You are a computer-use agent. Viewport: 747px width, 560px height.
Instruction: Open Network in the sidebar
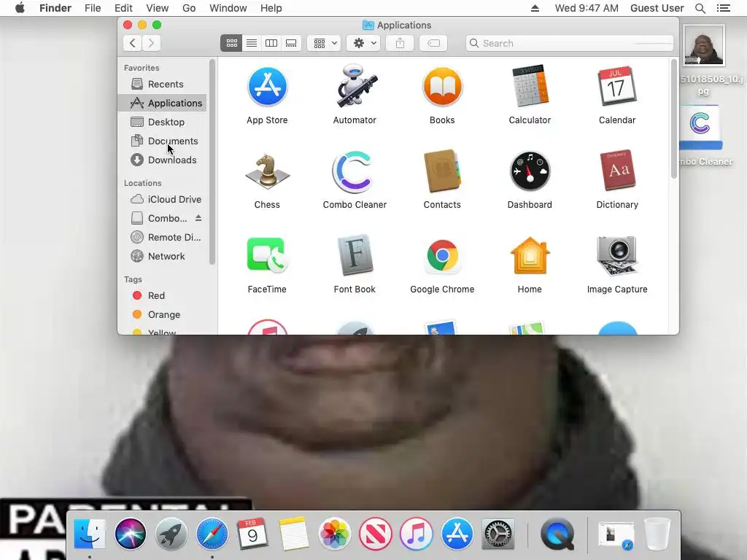coord(162,257)
